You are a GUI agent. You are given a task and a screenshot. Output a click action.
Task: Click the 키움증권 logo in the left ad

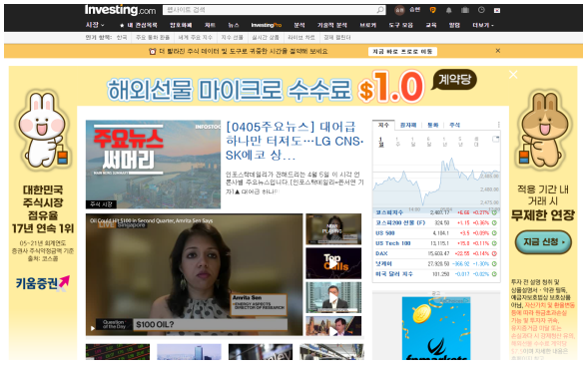click(x=42, y=283)
